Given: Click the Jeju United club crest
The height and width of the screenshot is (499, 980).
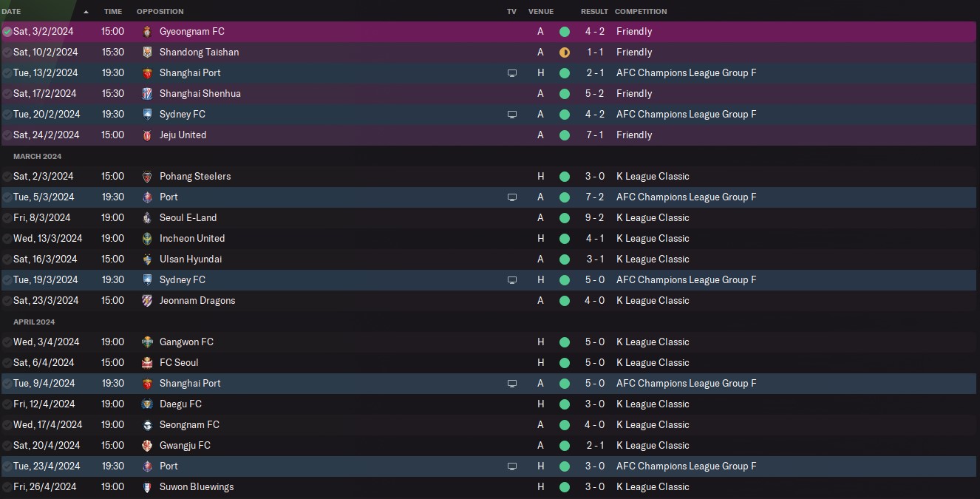Looking at the screenshot, I should (147, 135).
